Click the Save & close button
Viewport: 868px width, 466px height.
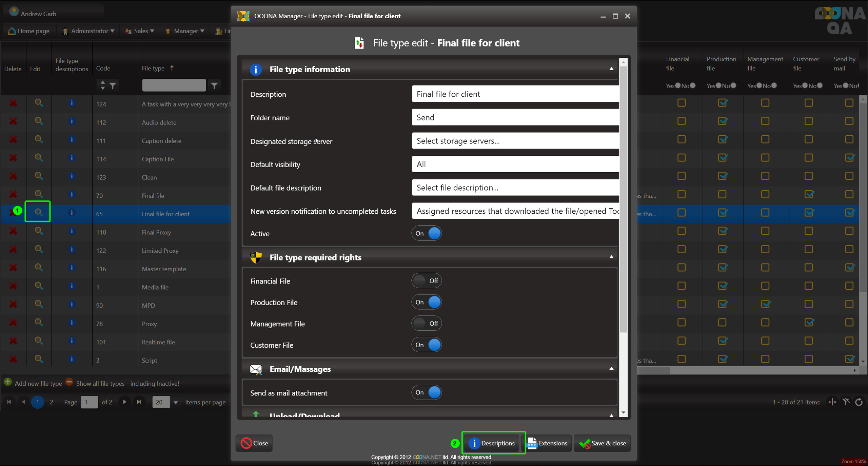(603, 443)
